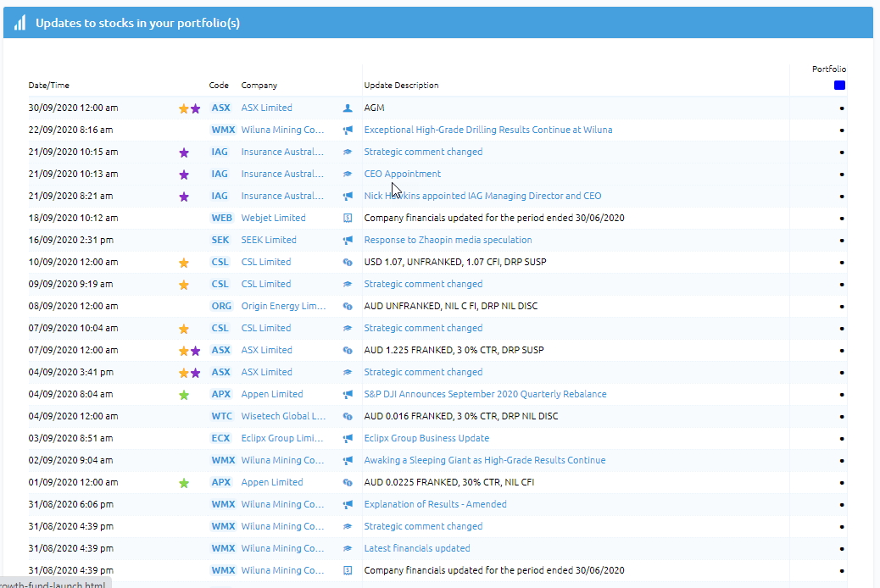
Task: Click the dividend icon in the Origin Energy row
Action: tap(348, 307)
